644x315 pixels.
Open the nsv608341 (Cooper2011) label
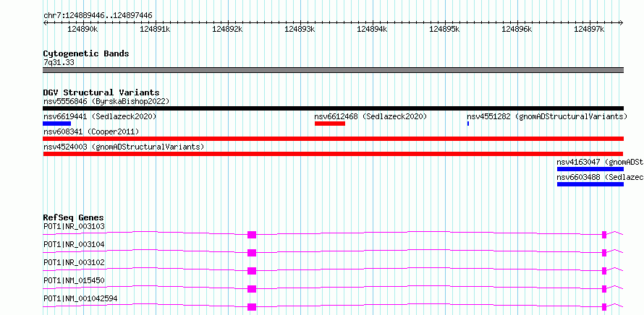click(91, 131)
